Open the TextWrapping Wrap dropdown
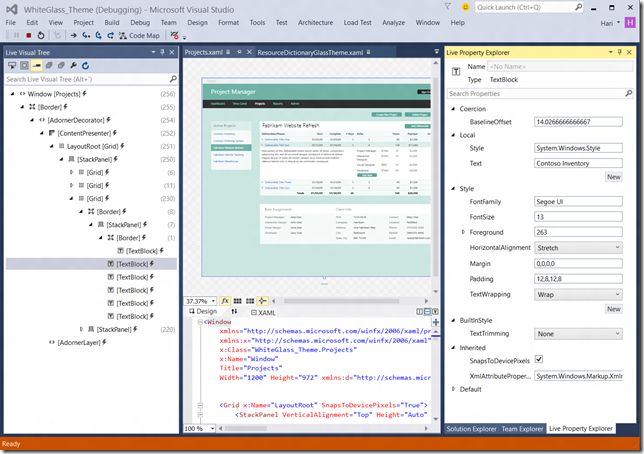 578,294
